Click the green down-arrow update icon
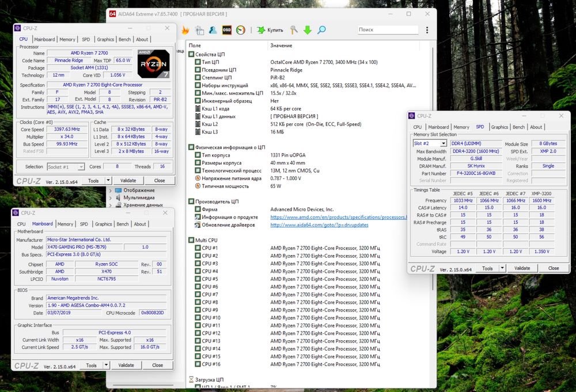The height and width of the screenshot is (392, 576). tap(308, 30)
